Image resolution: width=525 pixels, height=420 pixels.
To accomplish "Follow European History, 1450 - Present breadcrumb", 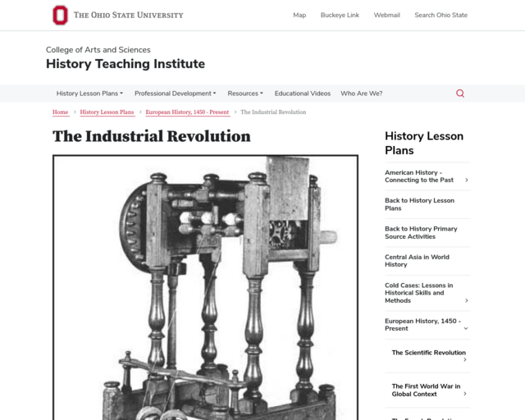I will [187, 112].
